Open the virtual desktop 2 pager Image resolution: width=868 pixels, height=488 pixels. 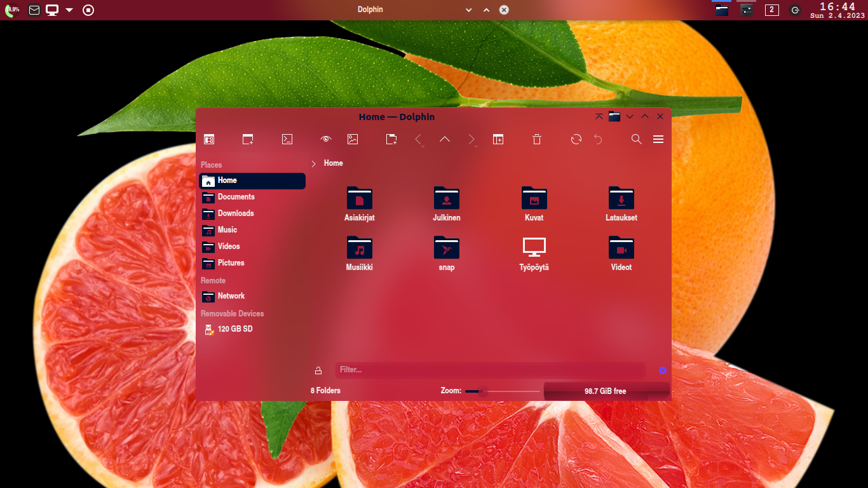(772, 10)
